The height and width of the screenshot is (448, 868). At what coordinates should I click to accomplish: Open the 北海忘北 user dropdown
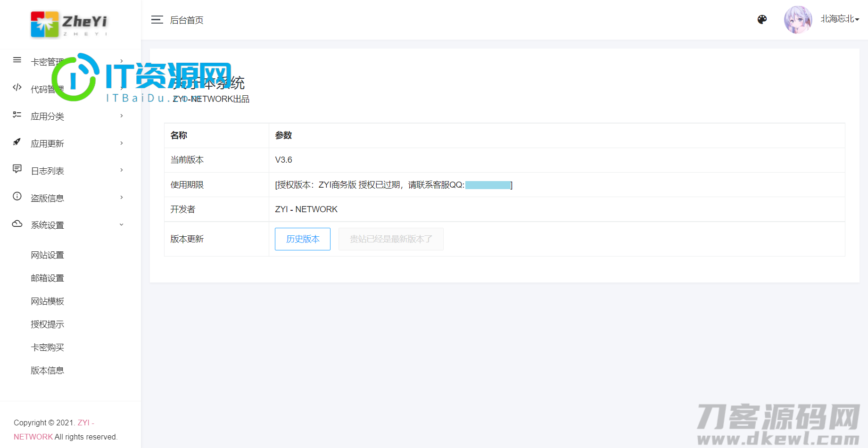840,19
